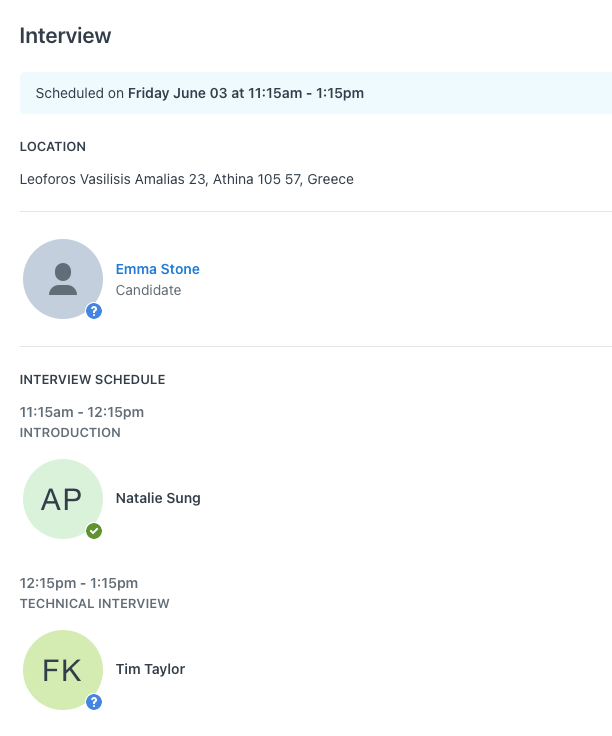
Task: Click the Interview page heading
Action: [65, 36]
